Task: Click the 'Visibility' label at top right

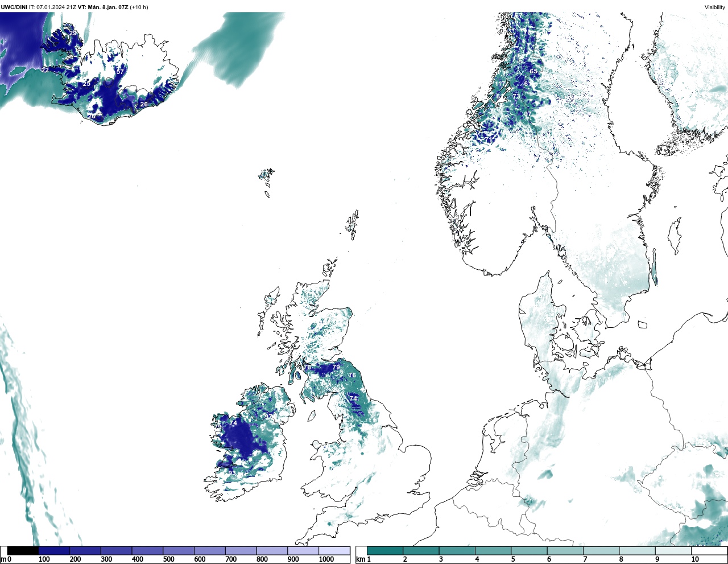Action: click(x=714, y=7)
